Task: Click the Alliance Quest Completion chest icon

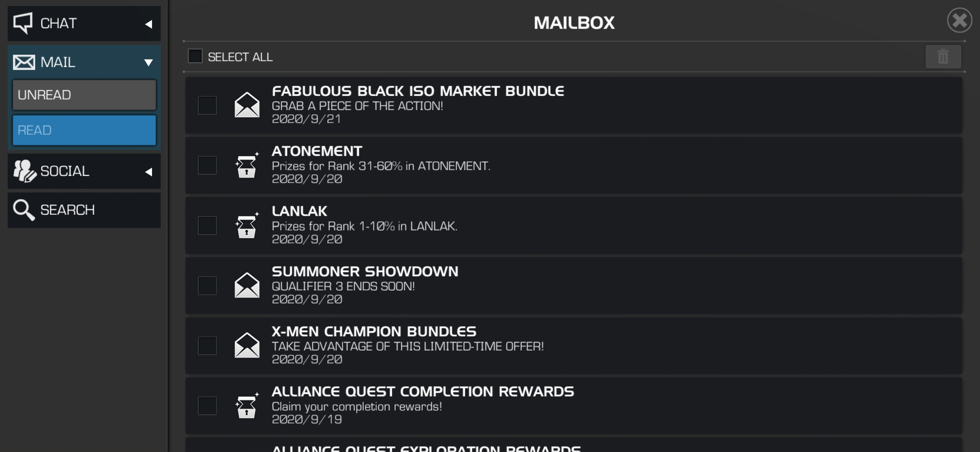Action: tap(247, 405)
